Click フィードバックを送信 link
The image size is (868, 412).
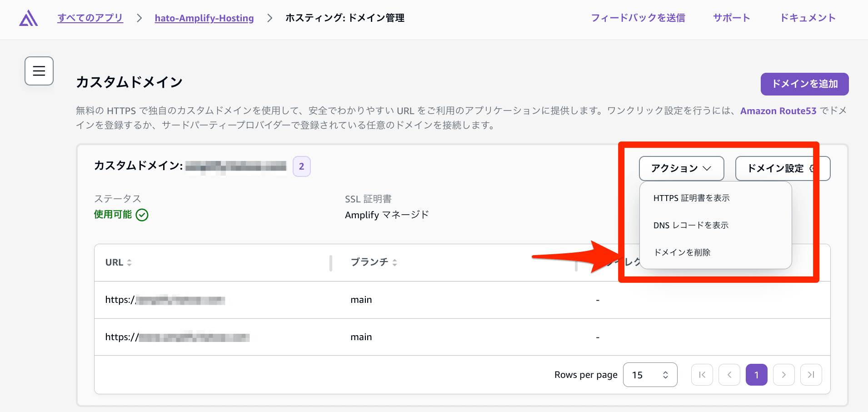point(638,18)
